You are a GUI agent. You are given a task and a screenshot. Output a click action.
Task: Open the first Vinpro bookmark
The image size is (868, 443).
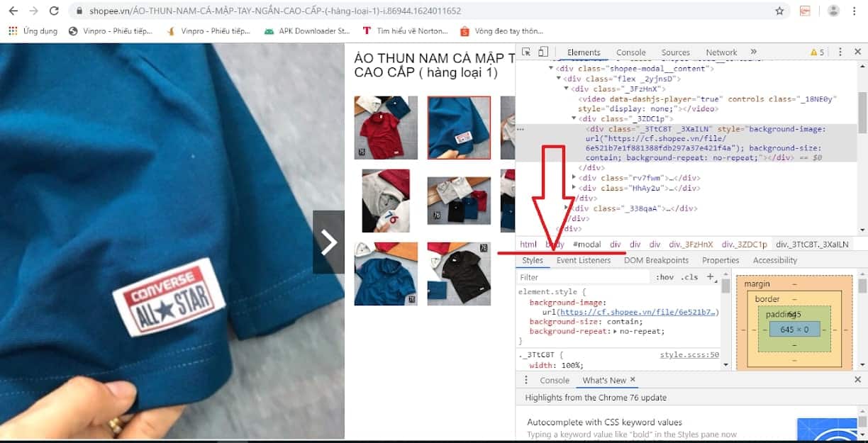[x=110, y=31]
